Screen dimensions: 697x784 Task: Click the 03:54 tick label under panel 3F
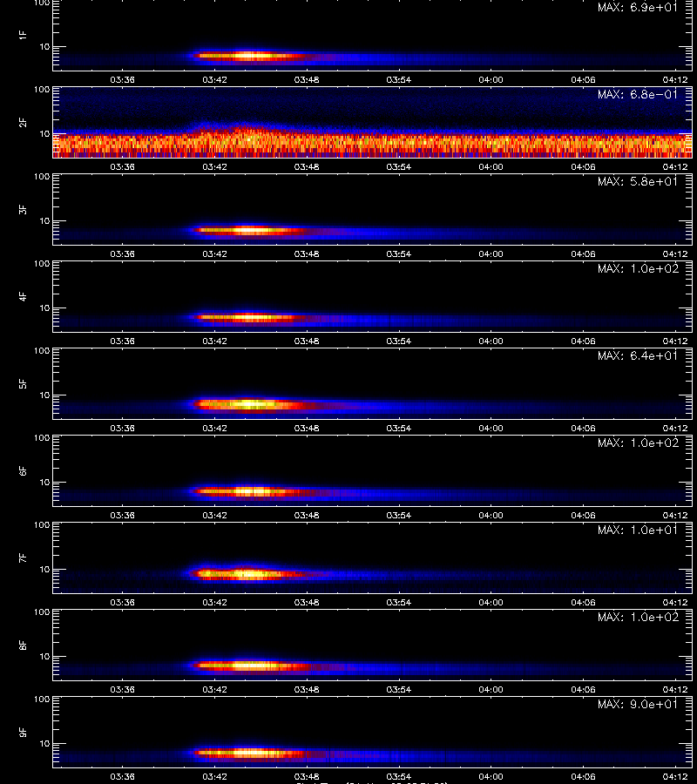click(x=398, y=254)
